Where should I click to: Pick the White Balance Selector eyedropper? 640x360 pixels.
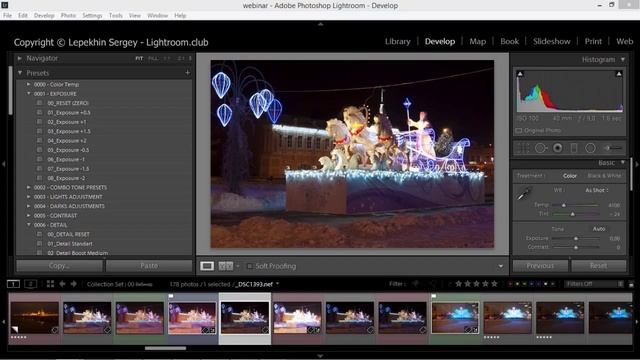523,194
